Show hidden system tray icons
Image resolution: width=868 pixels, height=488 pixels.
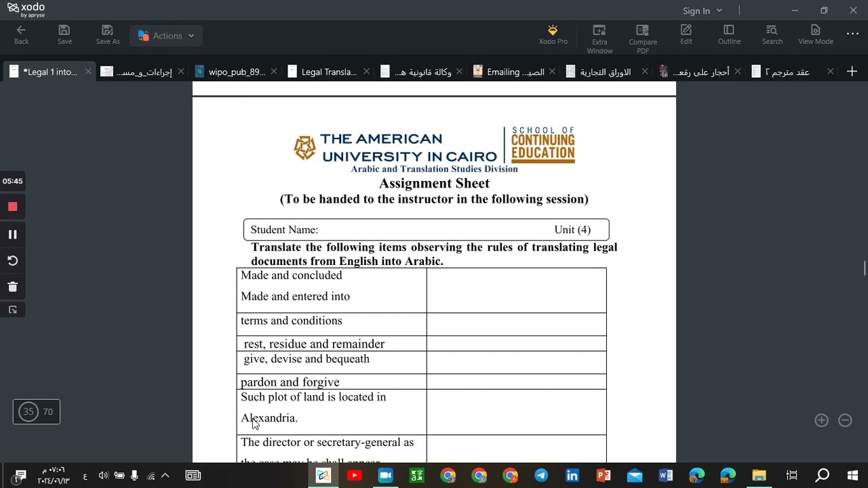[x=165, y=476]
